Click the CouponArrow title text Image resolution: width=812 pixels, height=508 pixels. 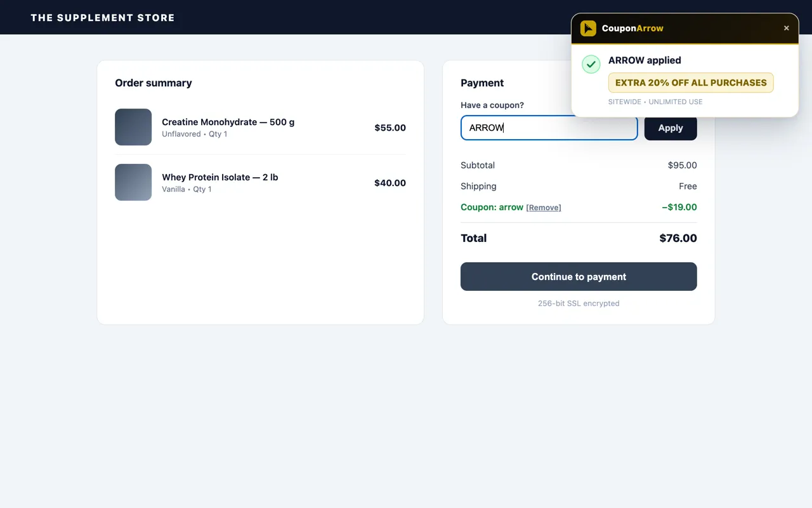[x=632, y=28]
